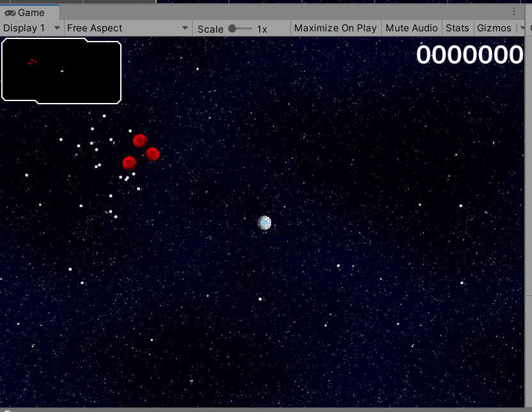The height and width of the screenshot is (412, 532).
Task: Adjust the Scale slider handle
Action: click(x=232, y=29)
